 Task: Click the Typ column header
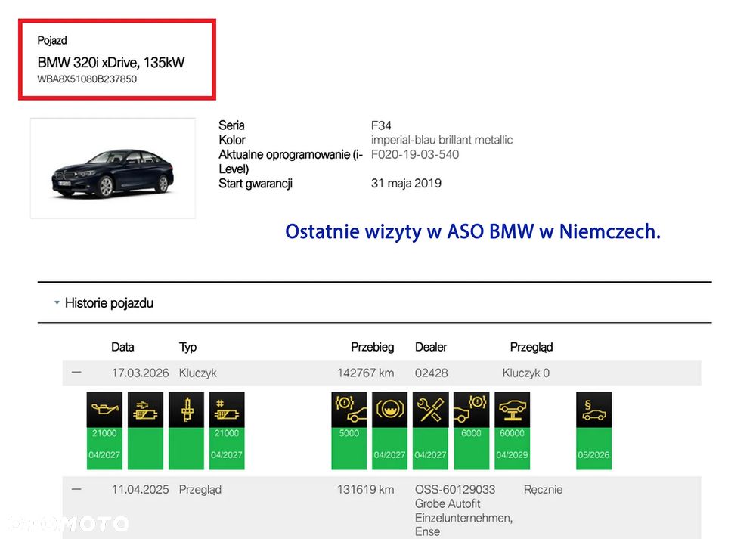(187, 348)
